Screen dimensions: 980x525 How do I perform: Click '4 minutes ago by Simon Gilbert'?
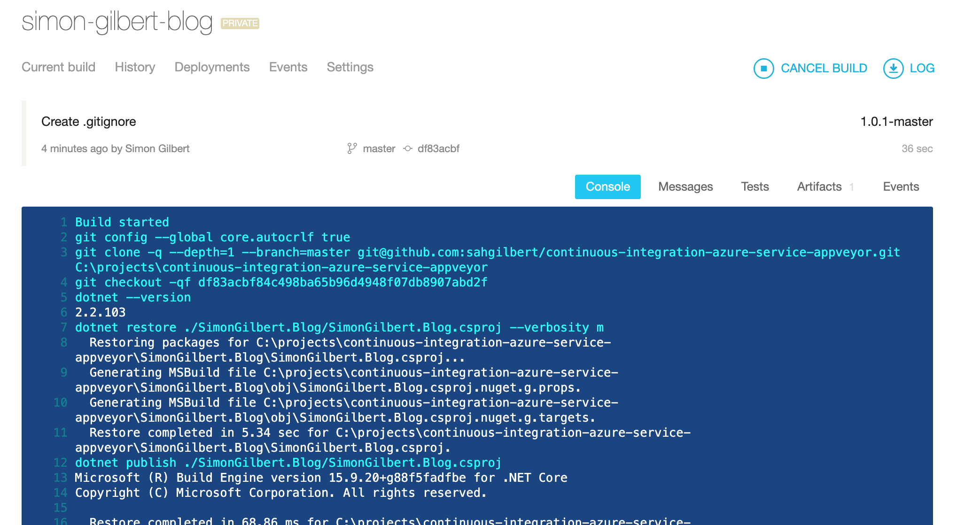[x=115, y=148]
